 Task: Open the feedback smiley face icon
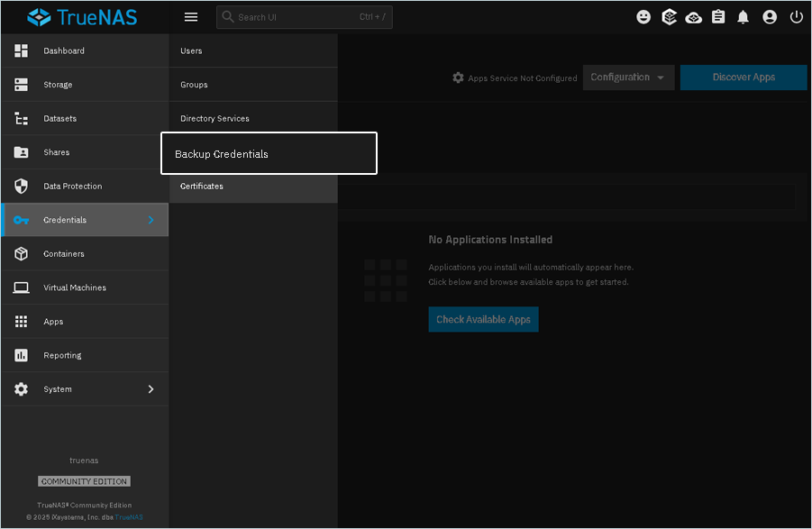[643, 17]
